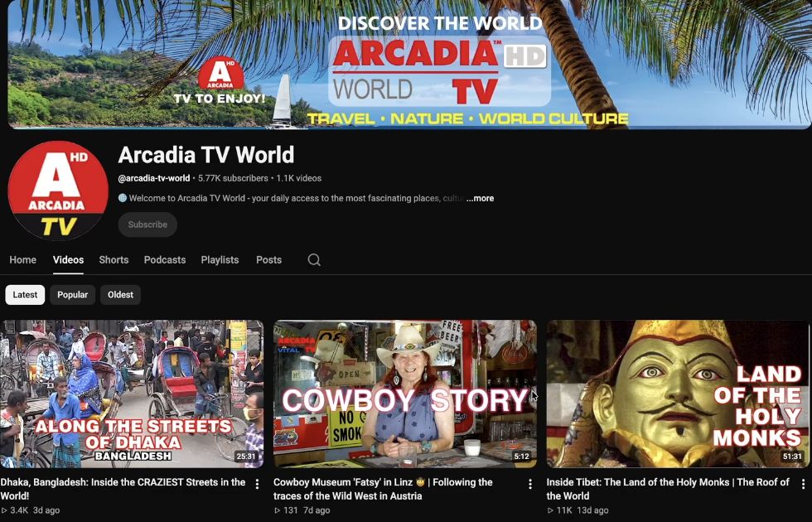Play the Along the Streets of Dhaka thumbnail

pyautogui.click(x=132, y=394)
